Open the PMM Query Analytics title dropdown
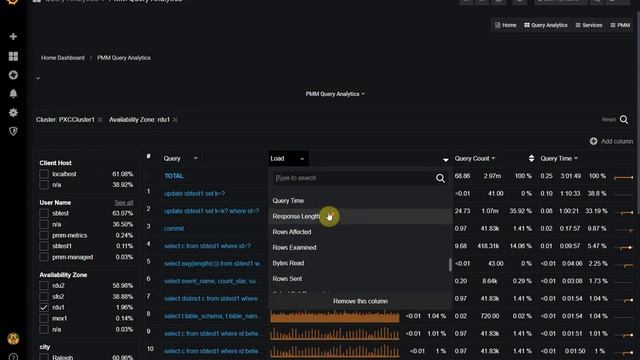This screenshot has width=640, height=360. pyautogui.click(x=335, y=94)
